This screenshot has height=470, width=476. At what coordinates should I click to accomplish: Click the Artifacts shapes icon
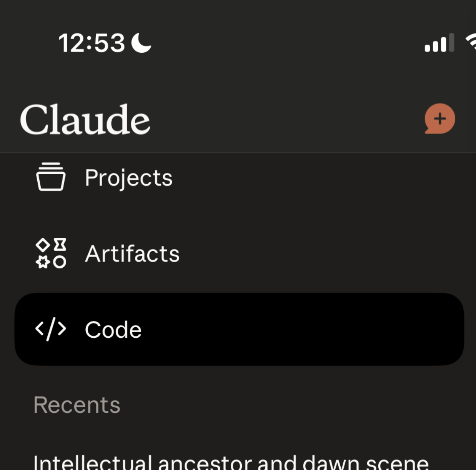click(51, 253)
